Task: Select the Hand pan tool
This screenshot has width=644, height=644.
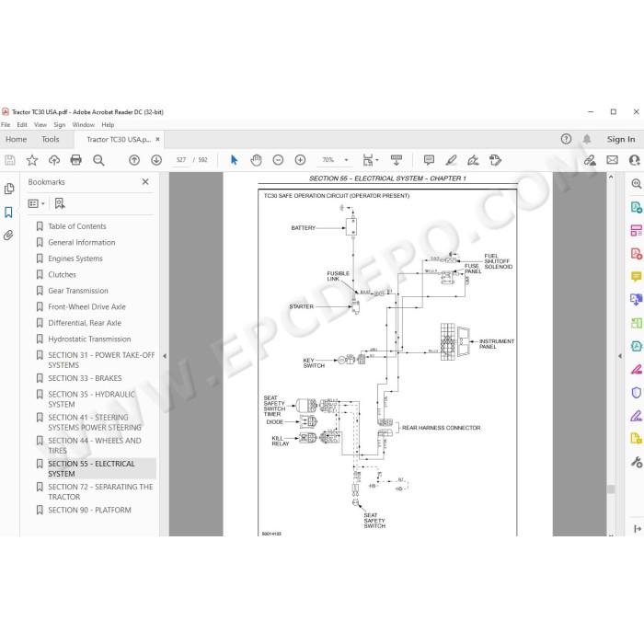Action: pyautogui.click(x=256, y=160)
